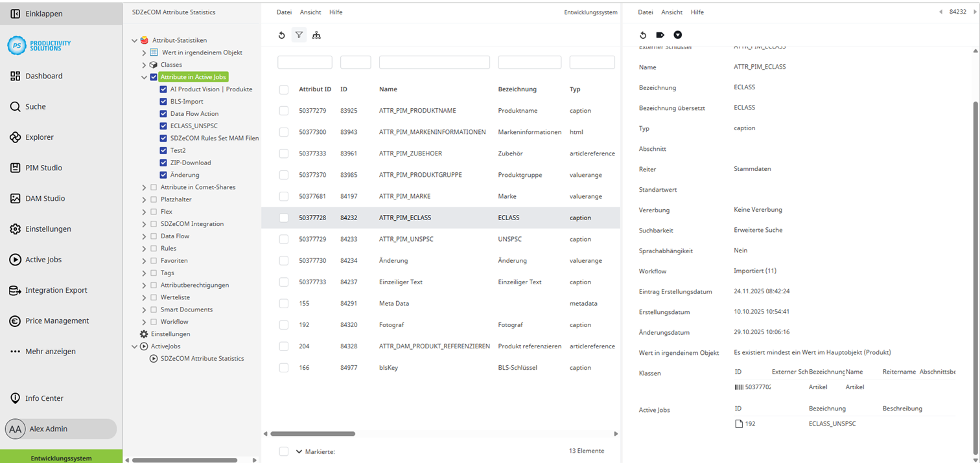Screen dimensions: 980x463
Task: Open the filter icon in the list toolbar
Action: point(299,35)
